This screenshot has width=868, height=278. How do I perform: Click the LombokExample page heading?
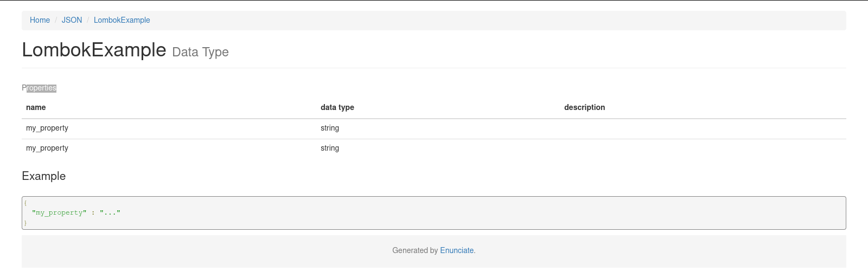(94, 50)
